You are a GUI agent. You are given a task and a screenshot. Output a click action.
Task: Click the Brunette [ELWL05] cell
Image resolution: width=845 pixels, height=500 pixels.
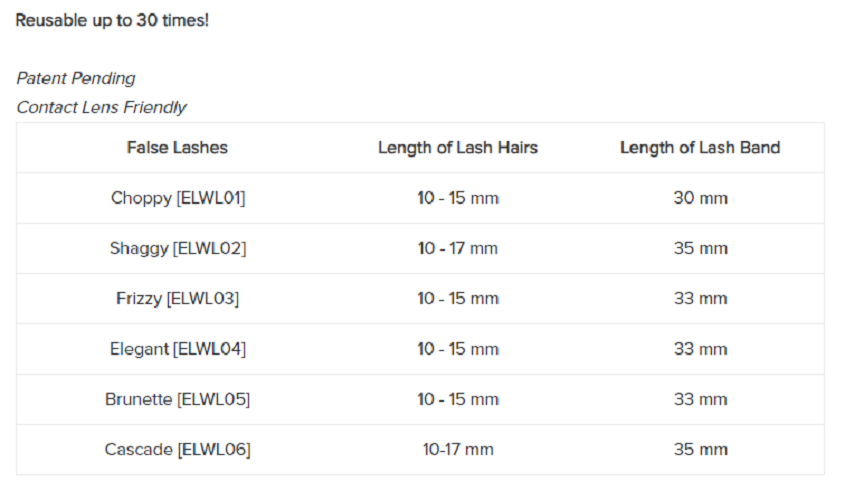click(x=178, y=399)
